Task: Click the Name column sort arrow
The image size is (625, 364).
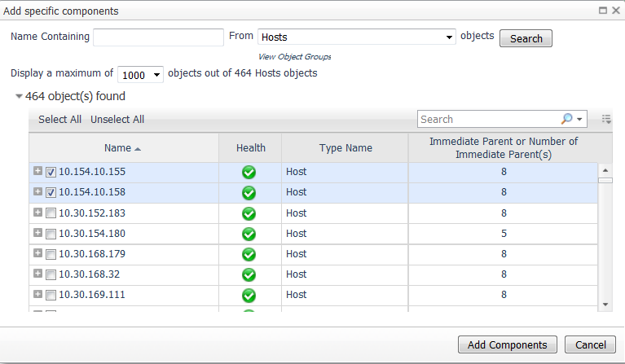Action: pos(138,149)
